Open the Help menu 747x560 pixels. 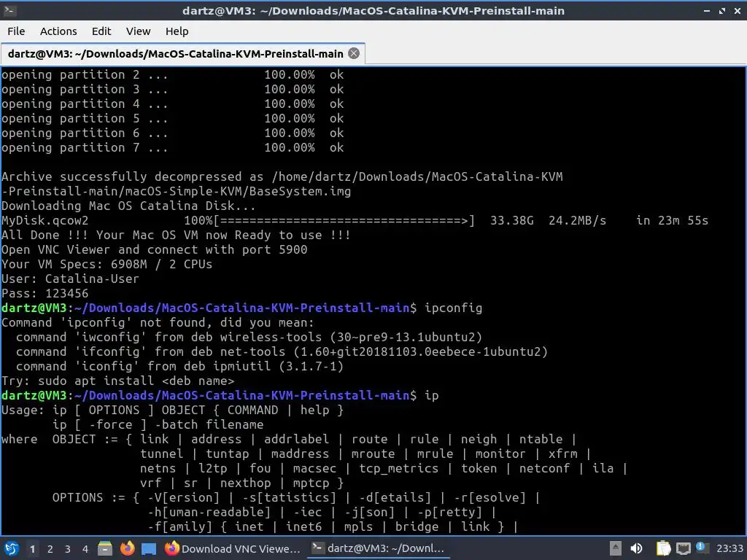pos(177,31)
